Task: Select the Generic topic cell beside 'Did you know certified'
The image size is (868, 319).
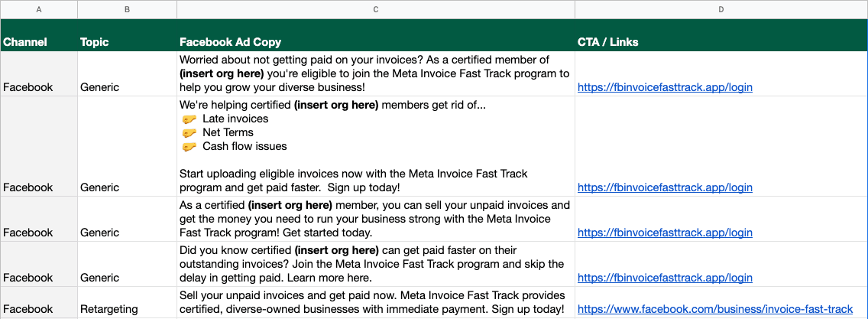Action: pos(128,264)
